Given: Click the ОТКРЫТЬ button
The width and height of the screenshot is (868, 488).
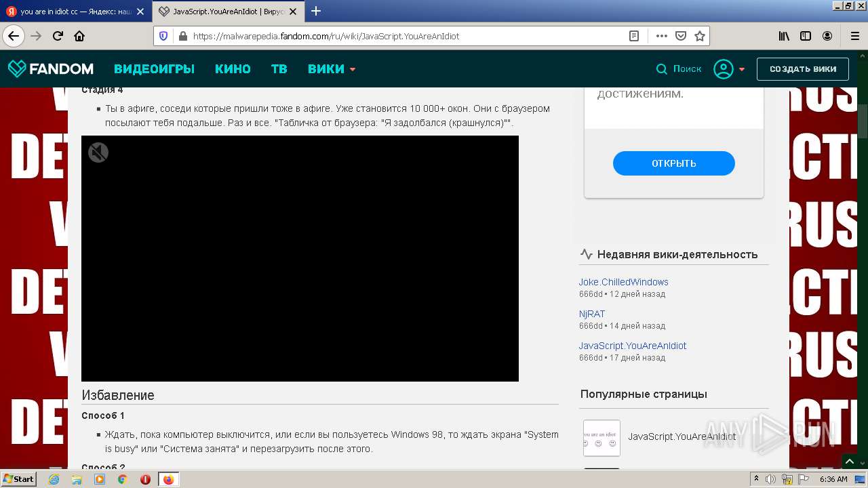Looking at the screenshot, I should pos(674,163).
